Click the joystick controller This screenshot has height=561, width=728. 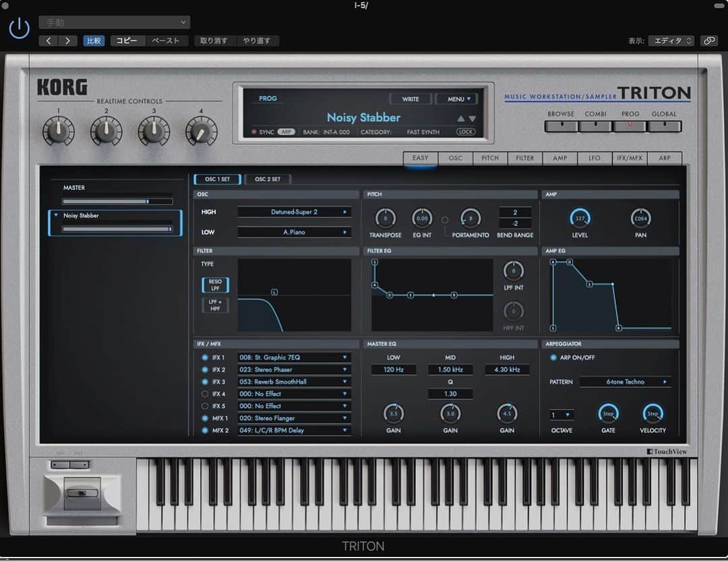[82, 493]
